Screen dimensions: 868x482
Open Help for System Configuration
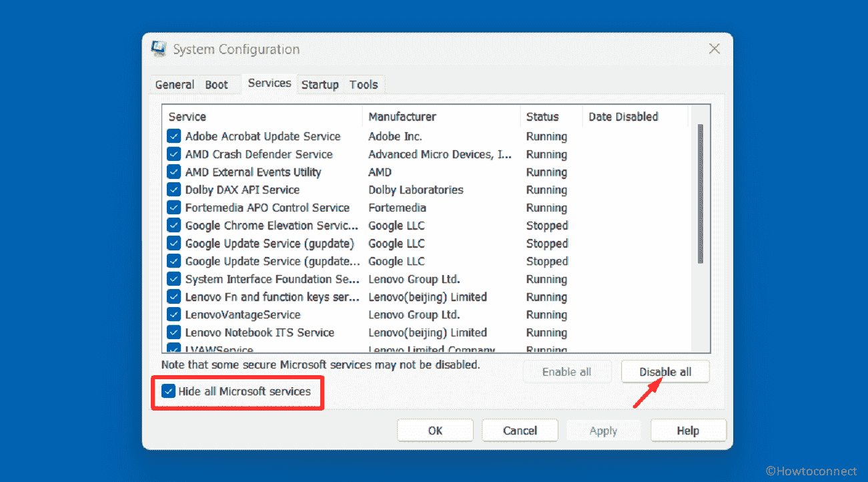pyautogui.click(x=689, y=431)
